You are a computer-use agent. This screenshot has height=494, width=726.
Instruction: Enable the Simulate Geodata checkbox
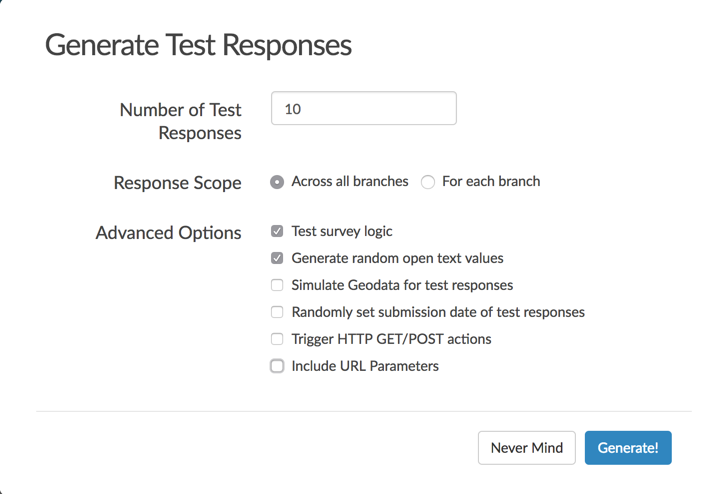(x=277, y=285)
